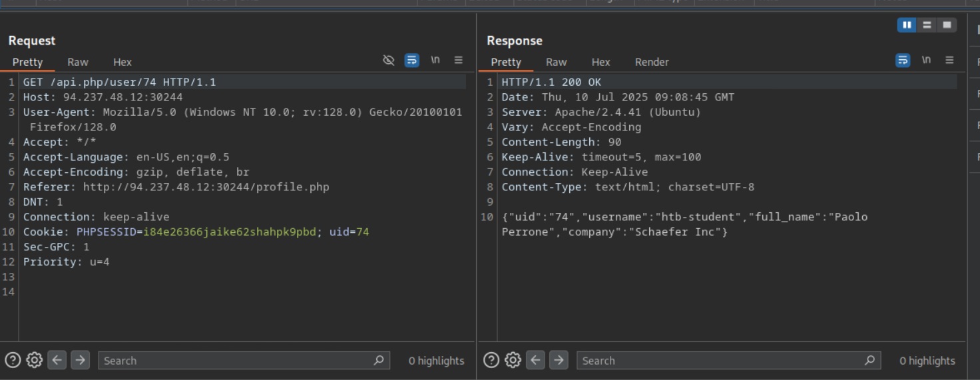Open Request search help icon

(13, 360)
